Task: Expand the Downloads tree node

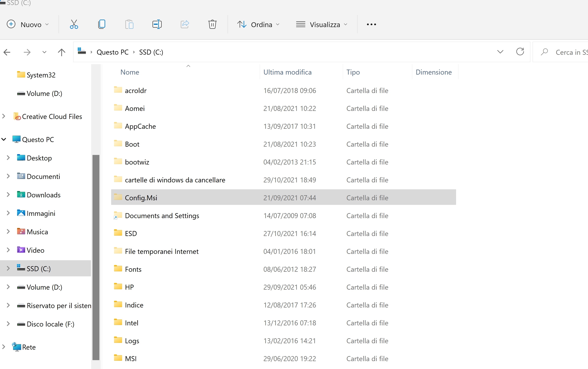Action: click(x=8, y=194)
